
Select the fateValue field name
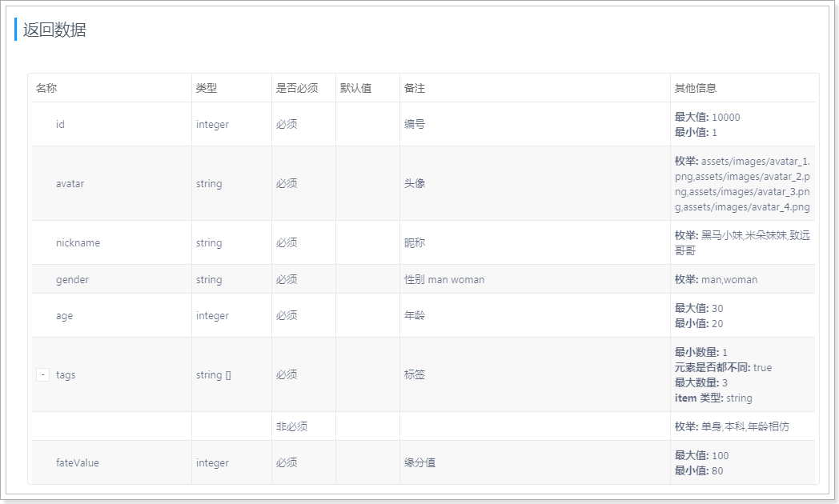[78, 462]
